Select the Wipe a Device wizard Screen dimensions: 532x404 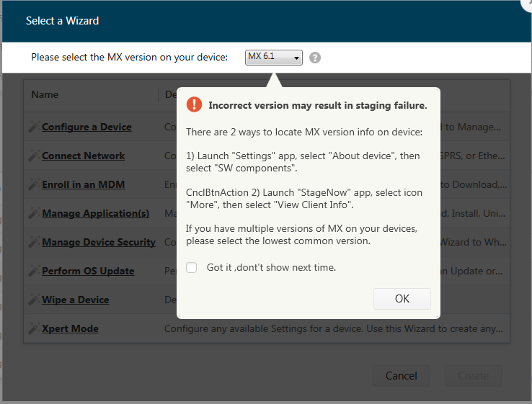pos(75,300)
